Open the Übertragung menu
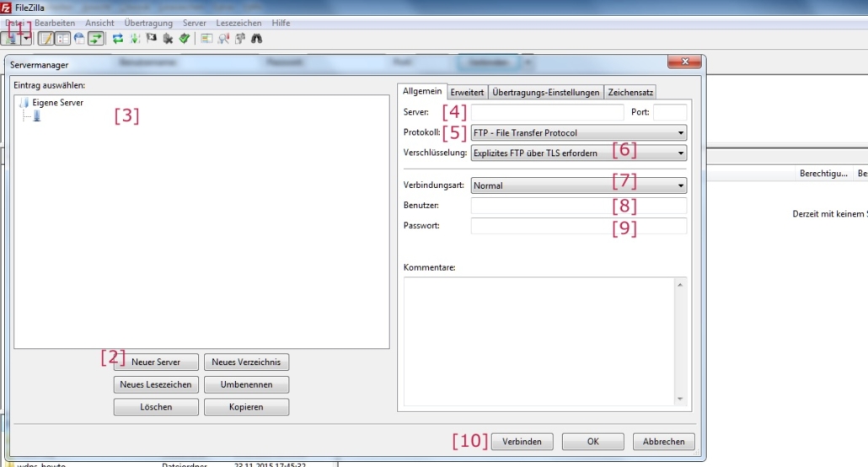 148,24
